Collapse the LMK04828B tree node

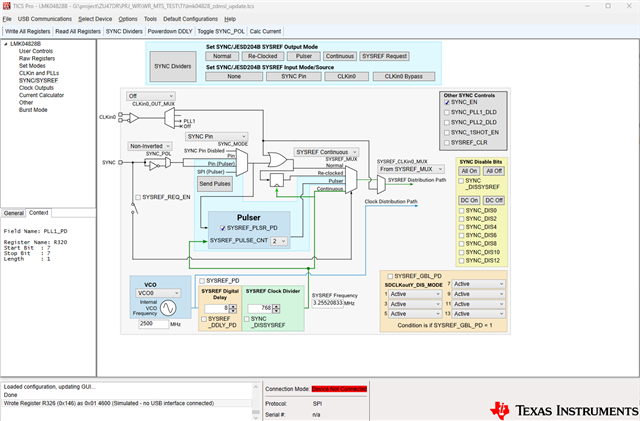(x=6, y=44)
